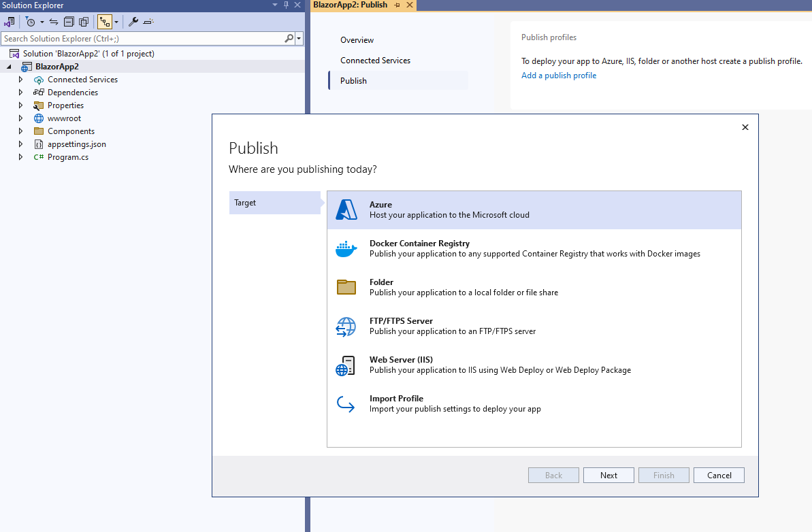The height and width of the screenshot is (532, 812).
Task: Click the Program.cs C# icon
Action: pyautogui.click(x=39, y=156)
